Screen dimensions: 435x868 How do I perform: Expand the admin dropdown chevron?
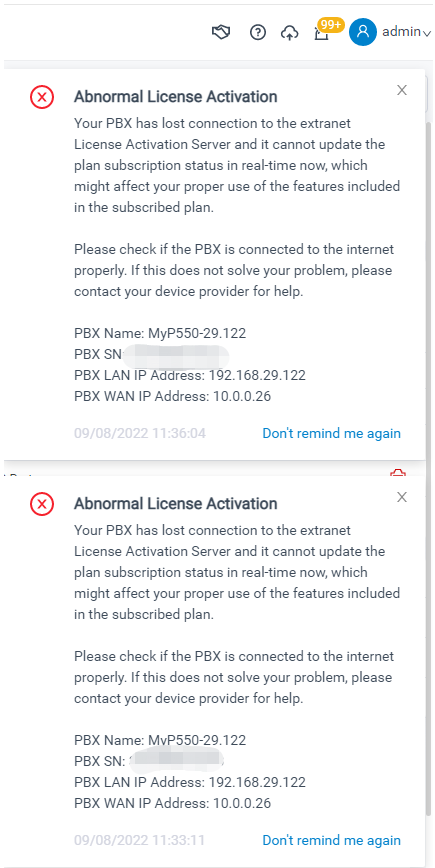point(427,34)
